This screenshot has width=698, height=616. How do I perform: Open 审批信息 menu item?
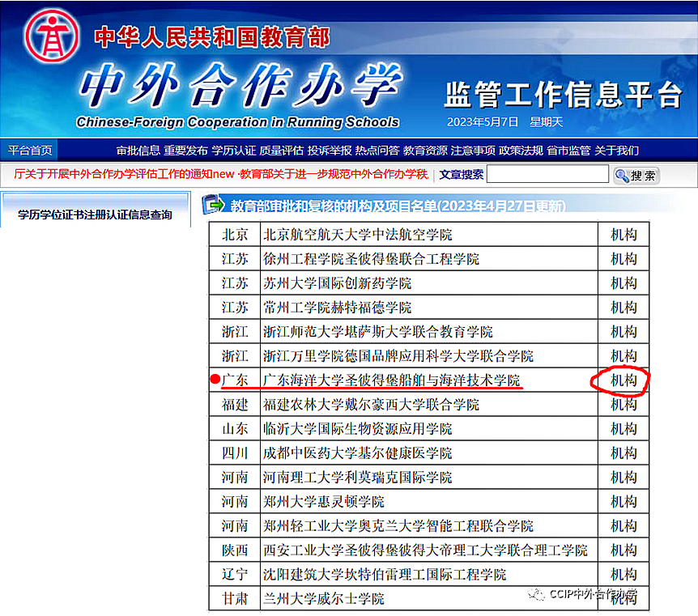pyautogui.click(x=138, y=150)
